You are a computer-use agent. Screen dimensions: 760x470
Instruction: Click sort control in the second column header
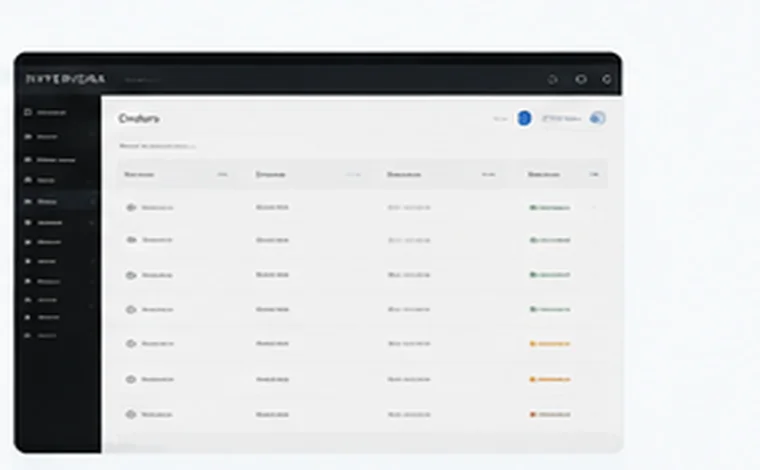coord(353,174)
